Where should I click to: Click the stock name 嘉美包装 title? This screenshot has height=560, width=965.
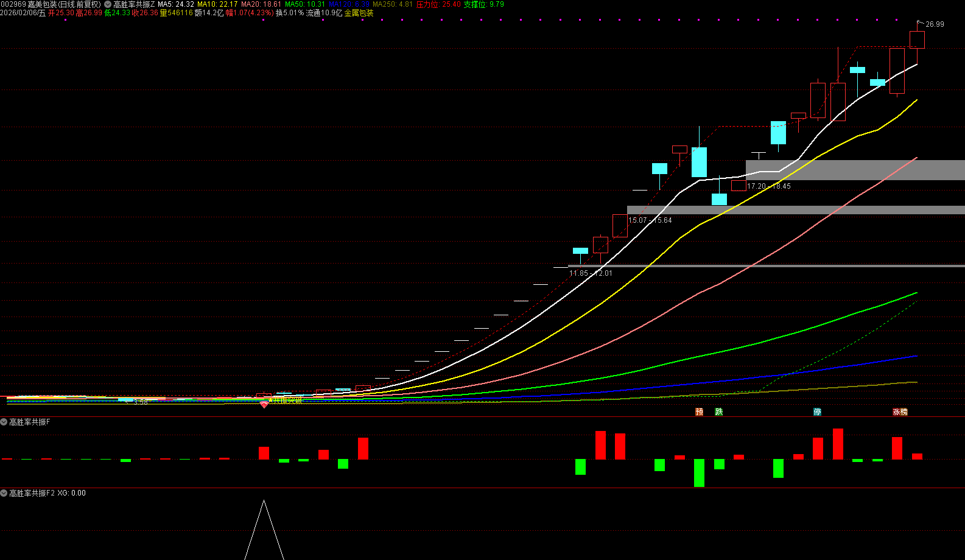pyautogui.click(x=43, y=4)
